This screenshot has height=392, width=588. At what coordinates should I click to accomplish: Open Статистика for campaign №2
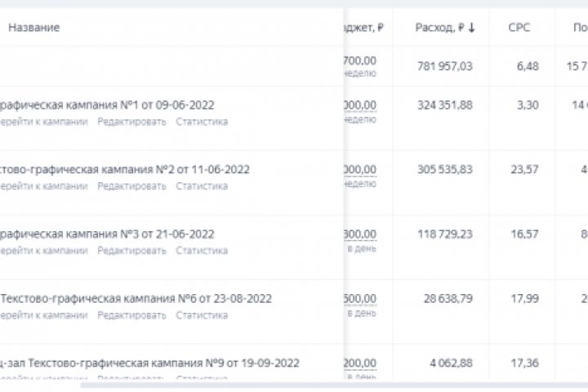(202, 186)
